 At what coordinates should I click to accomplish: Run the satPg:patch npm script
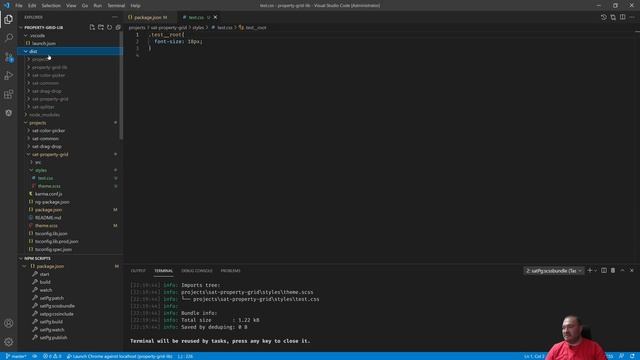(51, 298)
